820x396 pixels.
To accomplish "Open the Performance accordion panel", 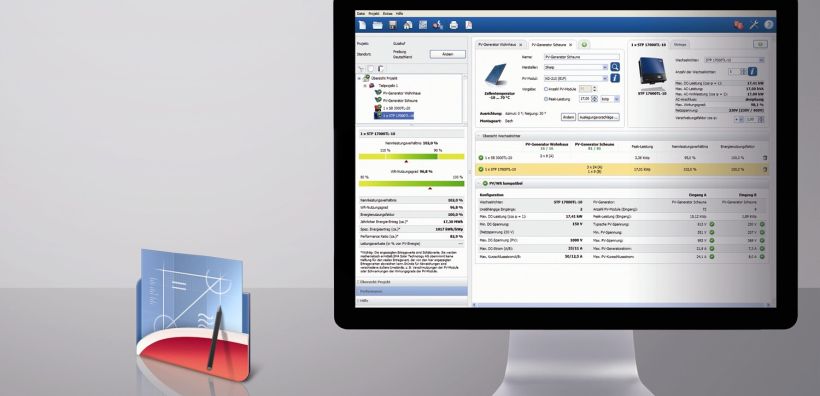I will point(411,291).
